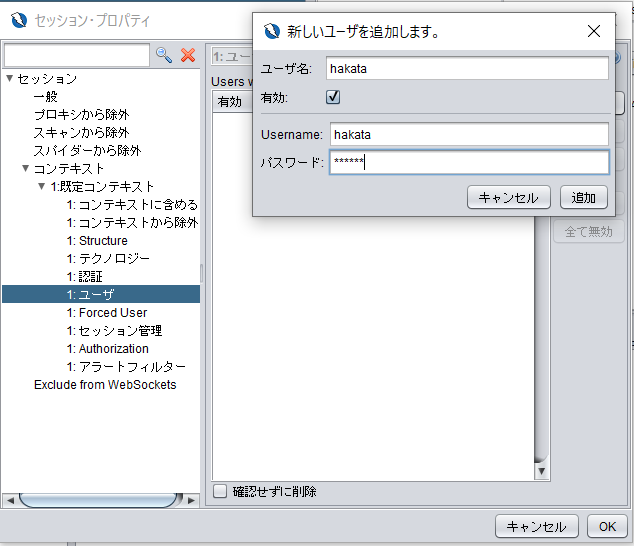Viewport: 634px width, 546px height.
Task: Open the 1: セッション管理 item
Action: [x=114, y=330]
